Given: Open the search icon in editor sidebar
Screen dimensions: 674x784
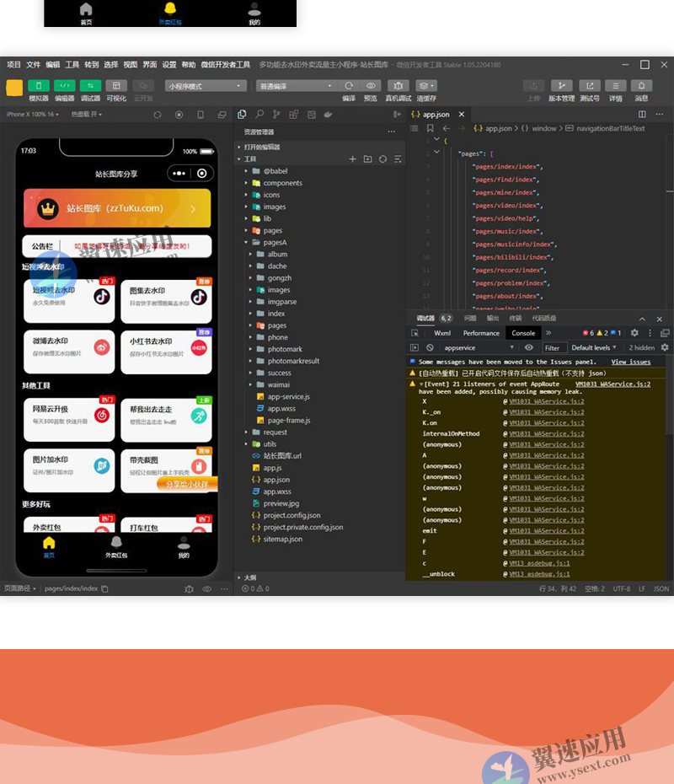Looking at the screenshot, I should click(259, 115).
